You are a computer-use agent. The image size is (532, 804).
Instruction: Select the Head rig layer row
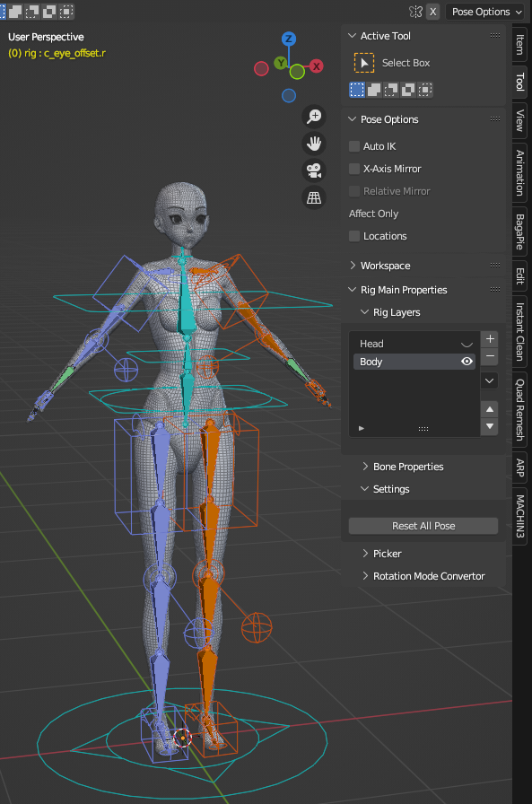pos(414,344)
